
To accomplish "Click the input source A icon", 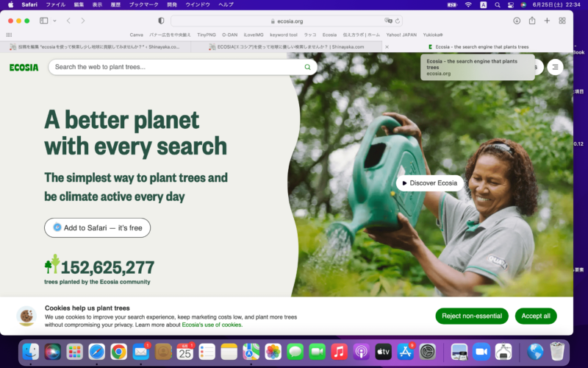I will (484, 5).
